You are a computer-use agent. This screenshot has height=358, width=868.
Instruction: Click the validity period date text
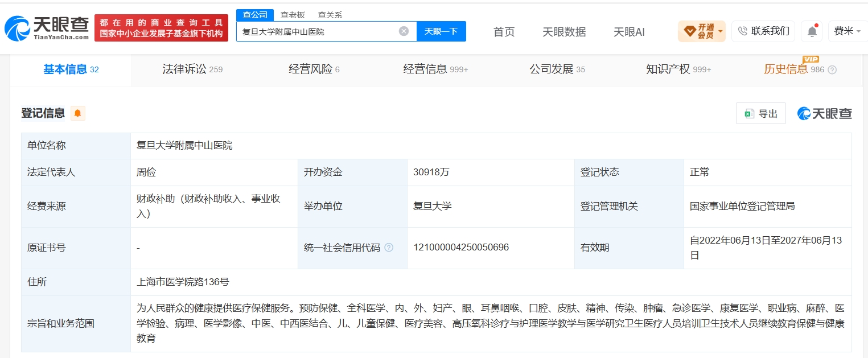(766, 248)
